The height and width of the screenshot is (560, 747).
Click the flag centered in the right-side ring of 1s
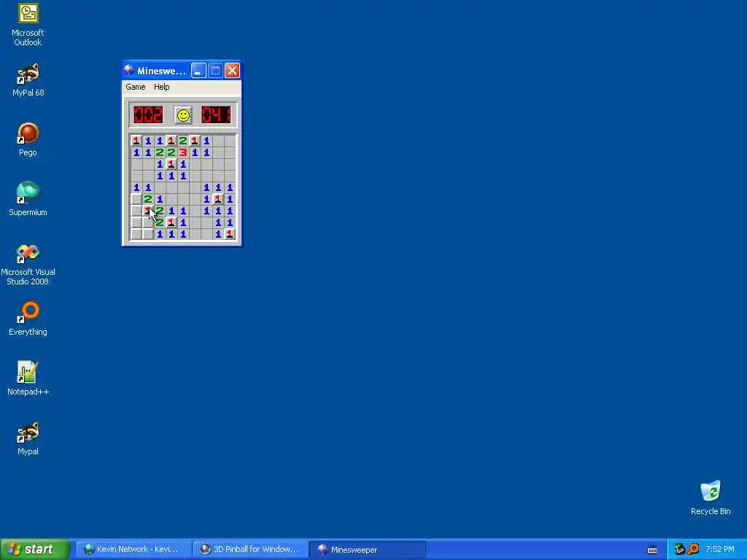point(218,199)
